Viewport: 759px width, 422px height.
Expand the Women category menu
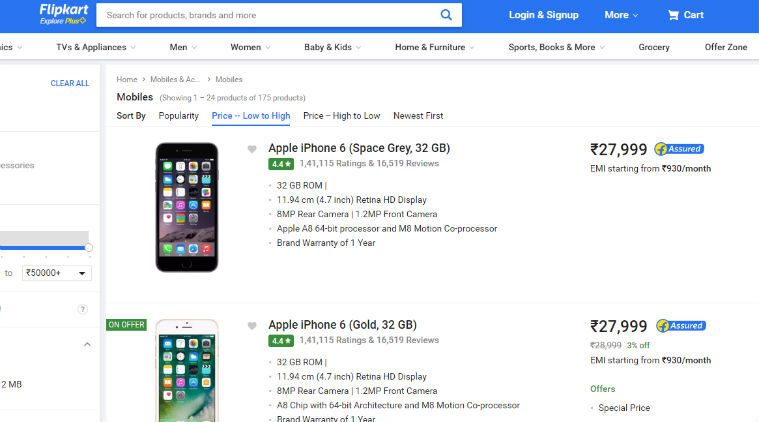(x=250, y=47)
